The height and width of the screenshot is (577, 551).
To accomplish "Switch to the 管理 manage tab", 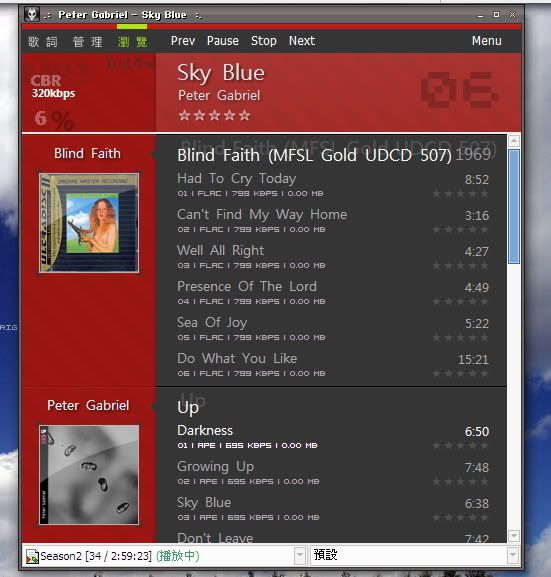I will pos(87,42).
